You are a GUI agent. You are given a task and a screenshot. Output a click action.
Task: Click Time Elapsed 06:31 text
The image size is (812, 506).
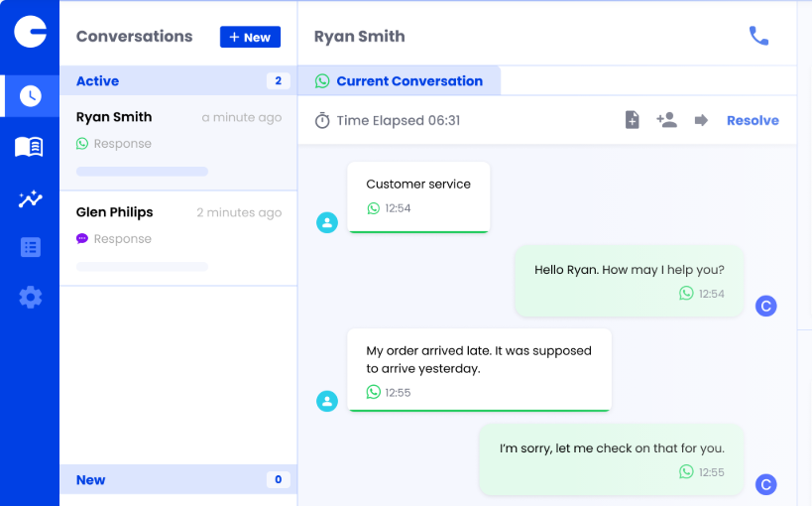pyautogui.click(x=399, y=120)
